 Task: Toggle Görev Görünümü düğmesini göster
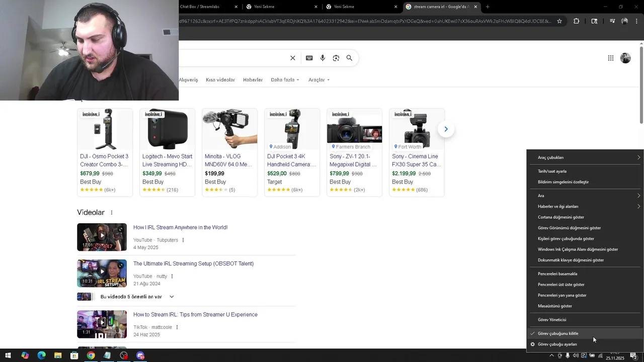(x=585, y=228)
